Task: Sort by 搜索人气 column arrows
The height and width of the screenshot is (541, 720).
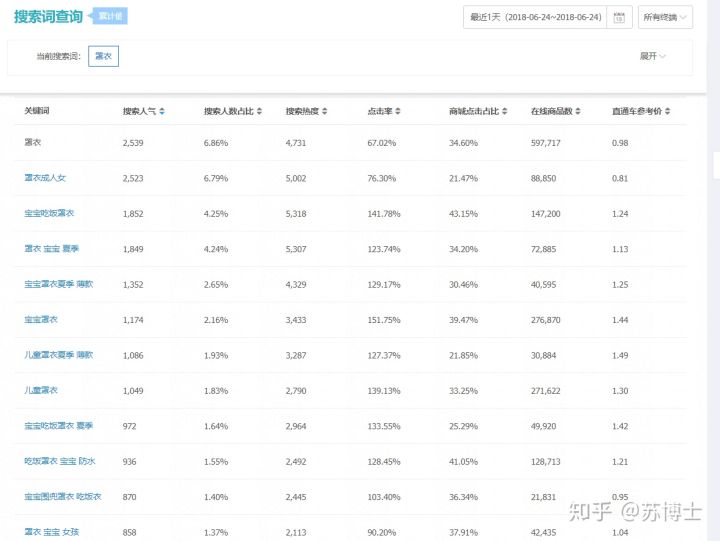Action: click(x=162, y=111)
